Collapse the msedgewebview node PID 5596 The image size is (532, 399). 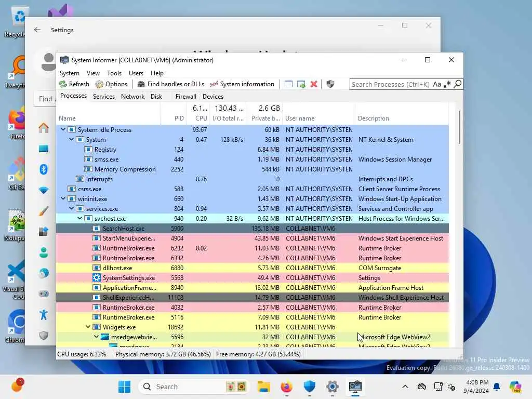96,337
